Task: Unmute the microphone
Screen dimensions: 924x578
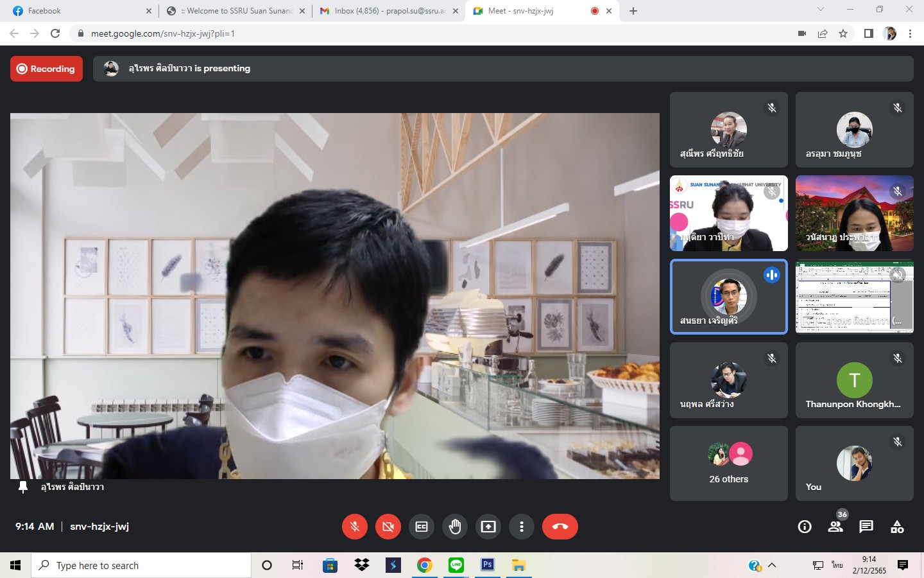Action: click(355, 527)
